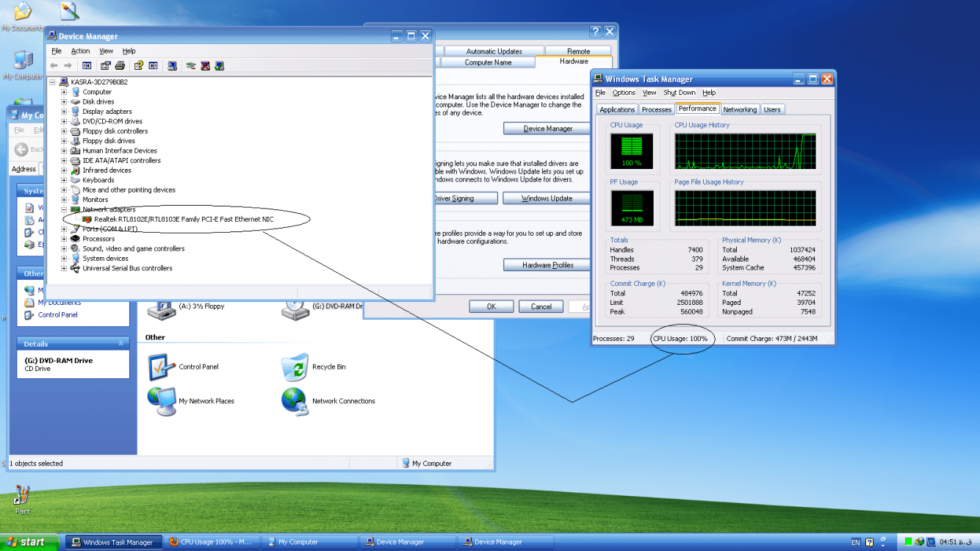Collapse the Details panel in My Computer sidebar
Screen dimensions: 980x551
click(x=121, y=344)
